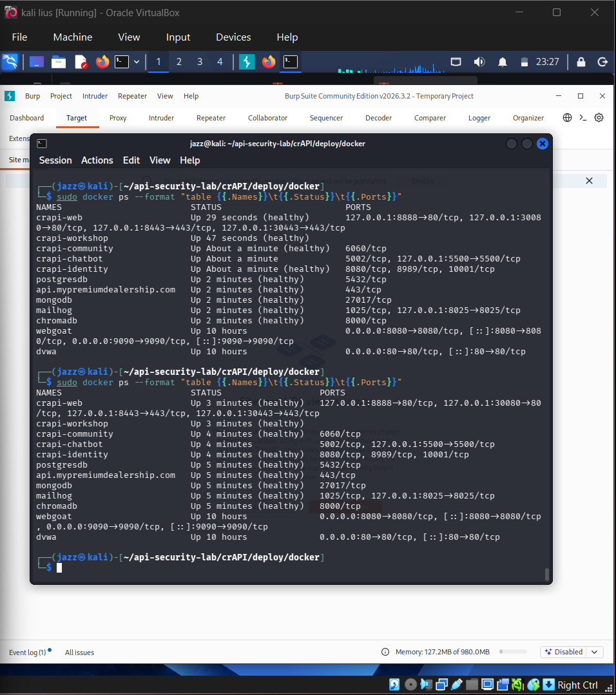Click VirtualBox display status icon
This screenshot has width=616, height=695.
pos(487,685)
